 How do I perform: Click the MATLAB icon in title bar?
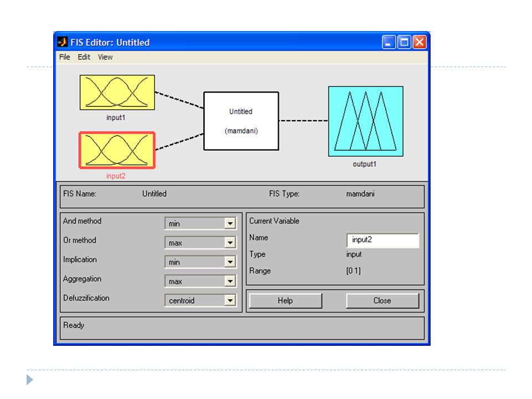(x=63, y=42)
